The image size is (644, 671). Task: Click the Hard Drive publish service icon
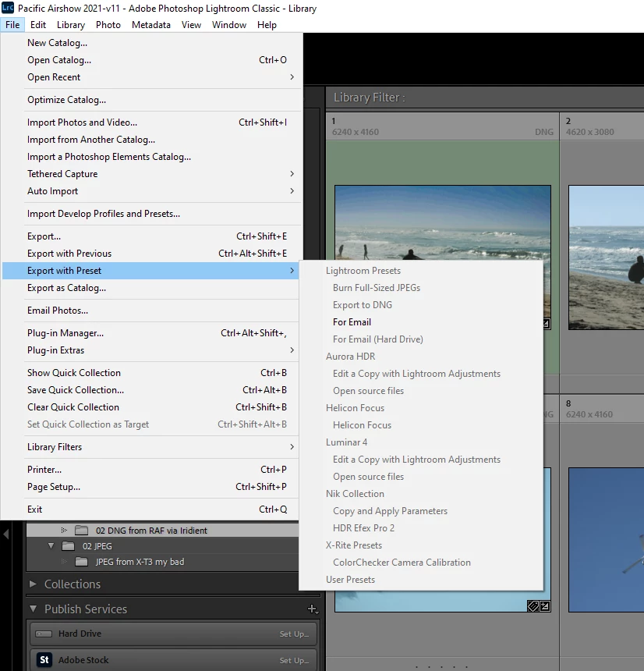(44, 634)
